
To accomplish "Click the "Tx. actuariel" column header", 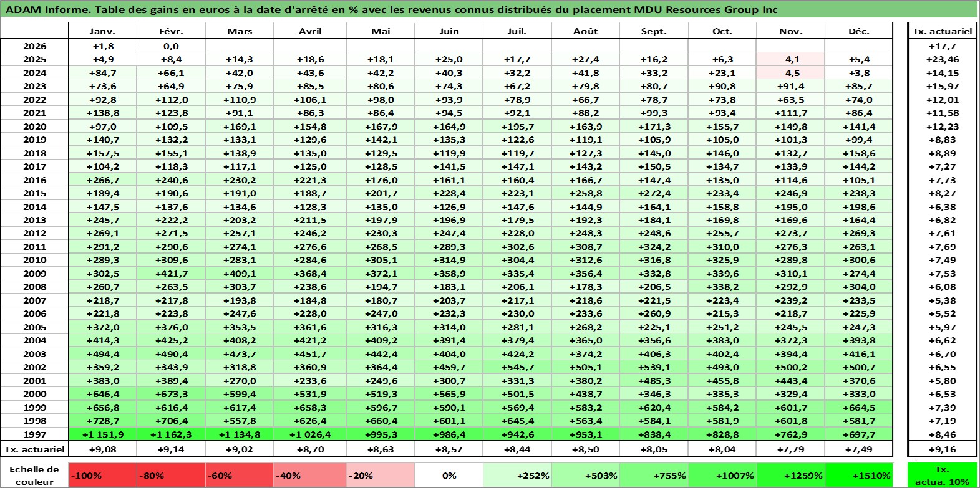I will 942,31.
